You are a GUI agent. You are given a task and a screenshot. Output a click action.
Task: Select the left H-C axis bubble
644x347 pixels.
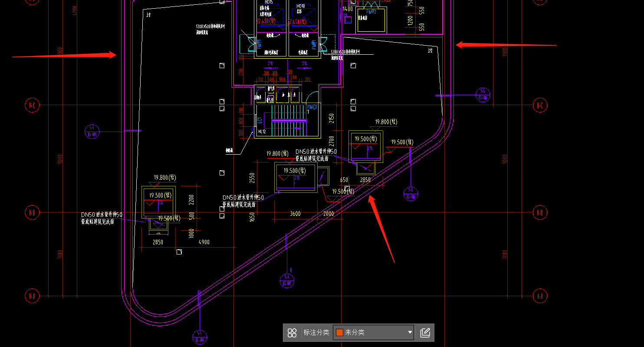coord(32,105)
